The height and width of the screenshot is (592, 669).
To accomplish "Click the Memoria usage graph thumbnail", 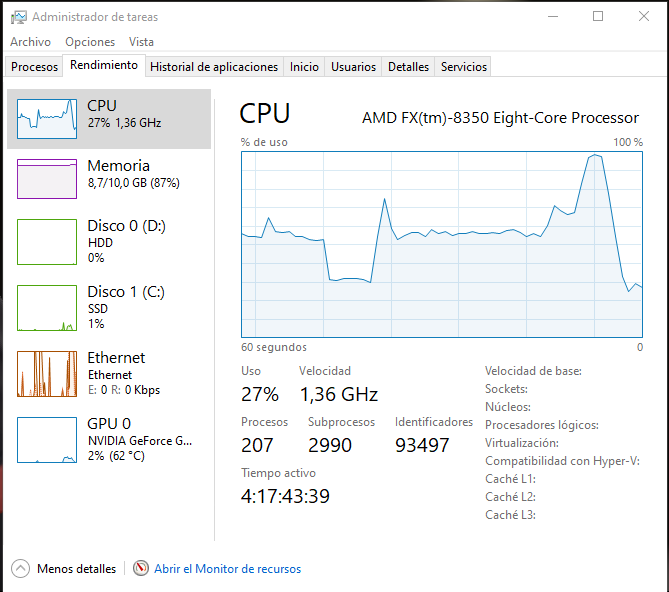I will (47, 179).
